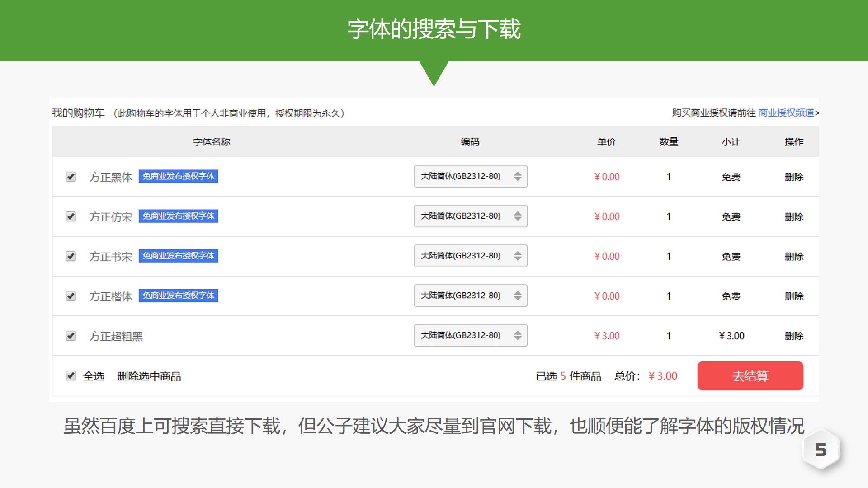Remove 方正超粗黑 from the cart
Screen dimensions: 868x488
[x=794, y=336]
